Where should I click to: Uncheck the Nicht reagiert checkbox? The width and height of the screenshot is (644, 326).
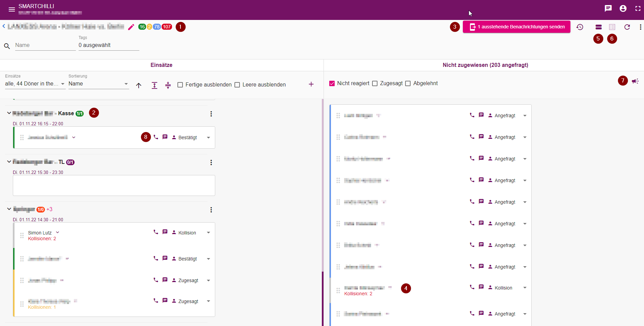(332, 83)
